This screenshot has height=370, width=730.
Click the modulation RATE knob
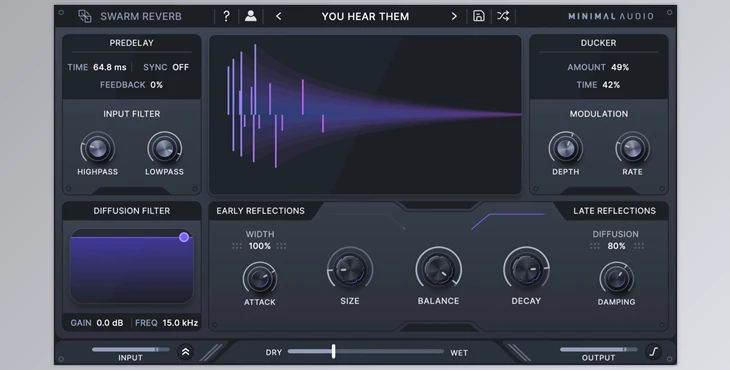[632, 149]
